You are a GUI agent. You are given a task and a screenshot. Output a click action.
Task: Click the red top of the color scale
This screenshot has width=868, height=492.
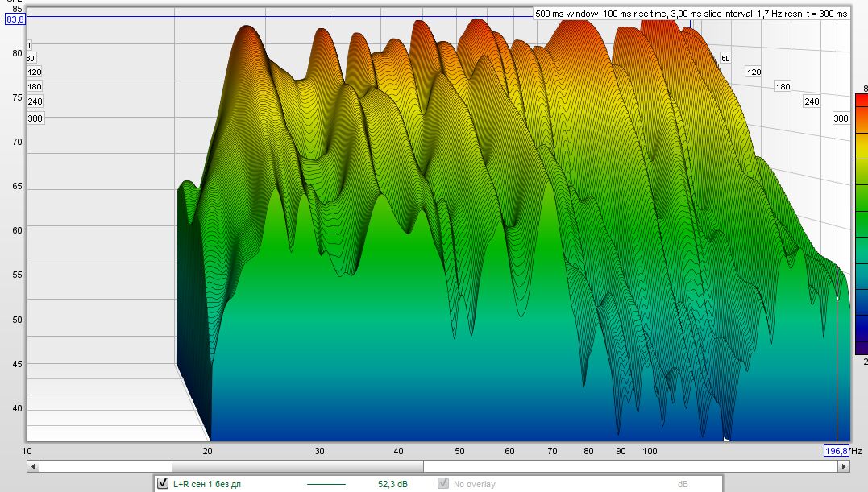(861, 100)
